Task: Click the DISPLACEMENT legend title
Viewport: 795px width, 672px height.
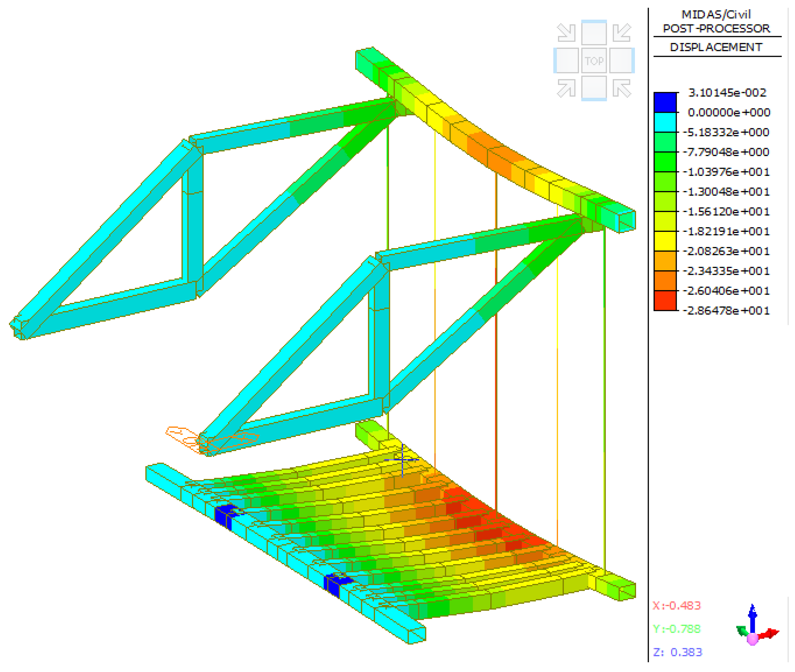Action: [x=716, y=47]
